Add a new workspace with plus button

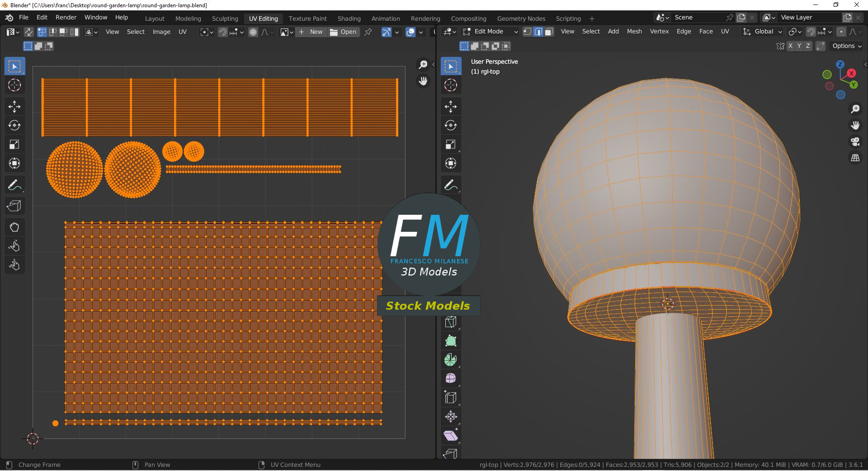click(592, 19)
